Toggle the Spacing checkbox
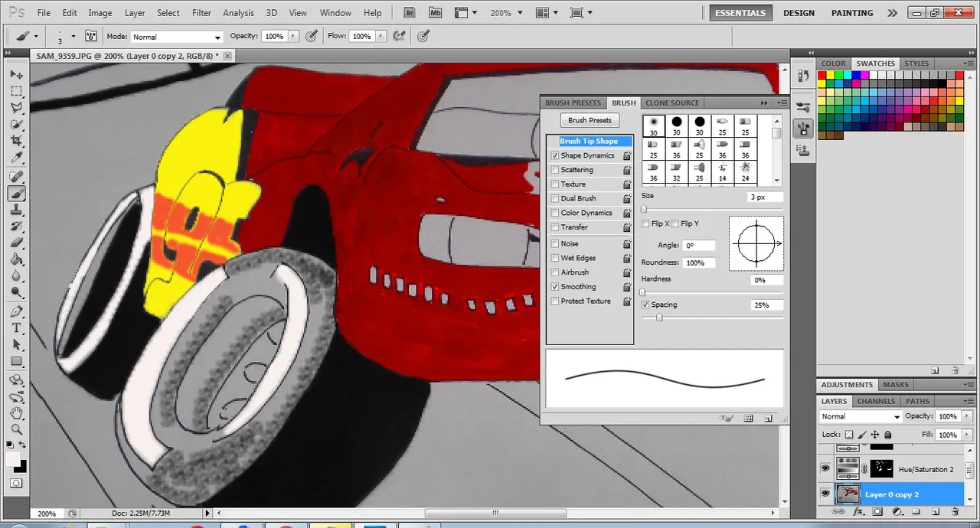 click(x=645, y=305)
